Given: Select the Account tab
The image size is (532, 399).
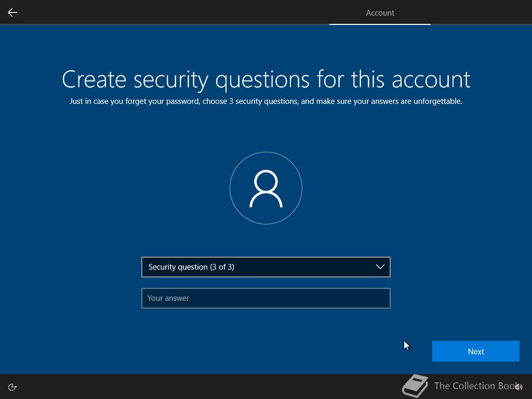Looking at the screenshot, I should (x=380, y=13).
